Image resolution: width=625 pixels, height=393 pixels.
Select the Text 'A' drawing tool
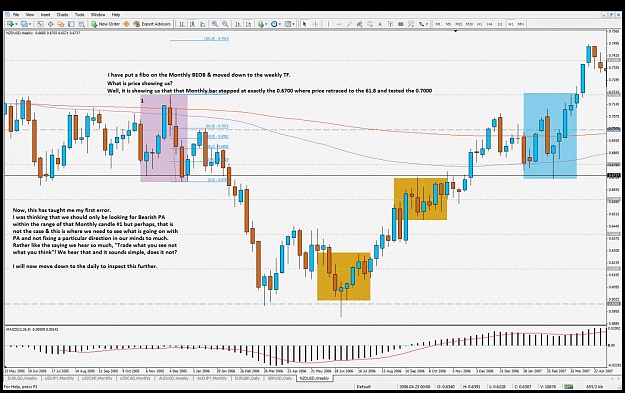380,24
